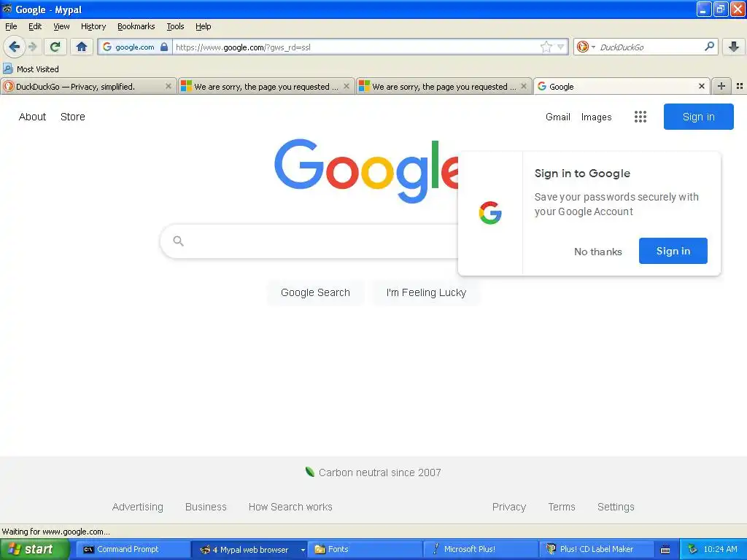Open the View menu
Screen dimensions: 747x560
tap(61, 26)
